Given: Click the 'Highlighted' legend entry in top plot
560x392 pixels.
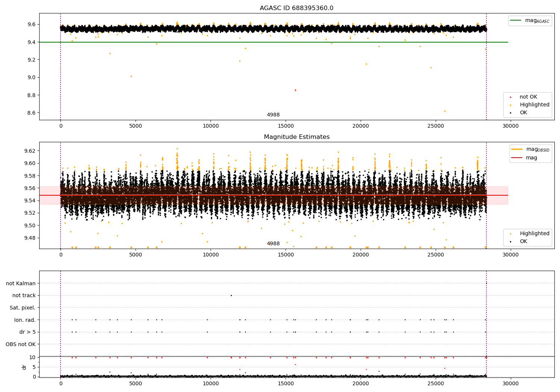Looking at the screenshot, I should (x=534, y=105).
